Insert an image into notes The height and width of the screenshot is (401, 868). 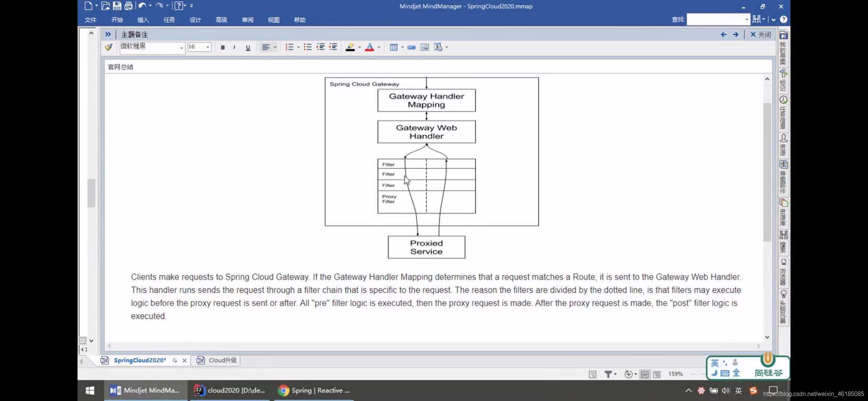425,47
